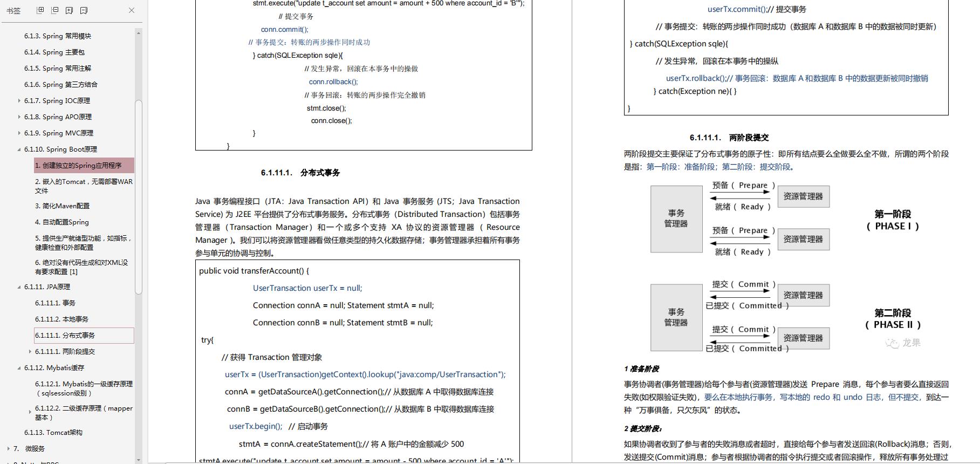Screen dimensions: 980x464
Task: Click the 第一阶段 (PHASE I) diagram label
Action: (893, 220)
